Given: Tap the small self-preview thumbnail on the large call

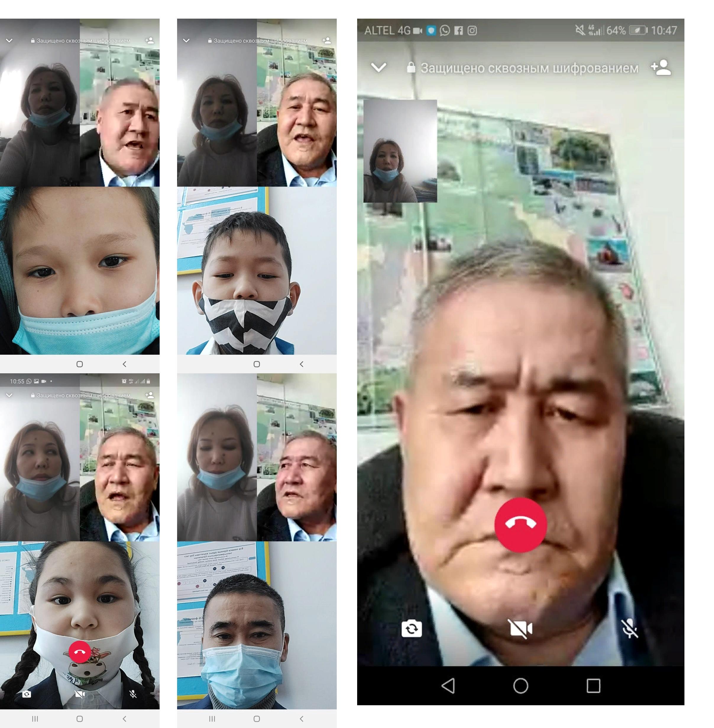Looking at the screenshot, I should pos(400,151).
